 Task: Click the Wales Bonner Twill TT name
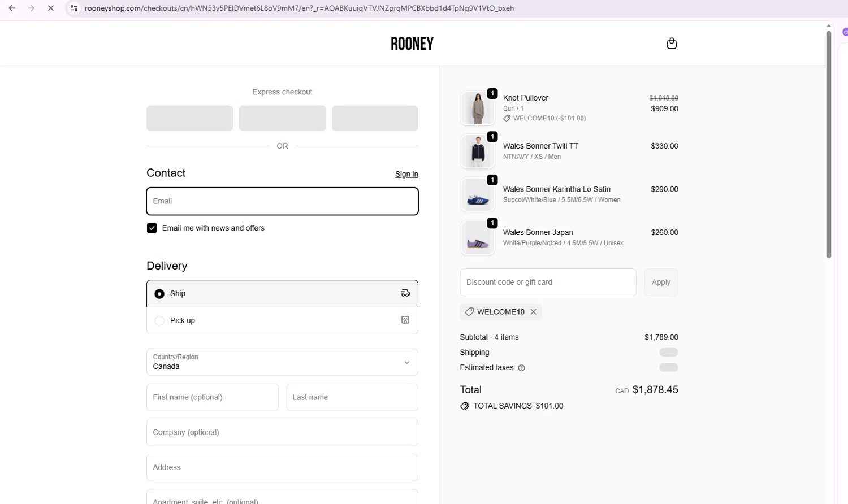point(540,146)
